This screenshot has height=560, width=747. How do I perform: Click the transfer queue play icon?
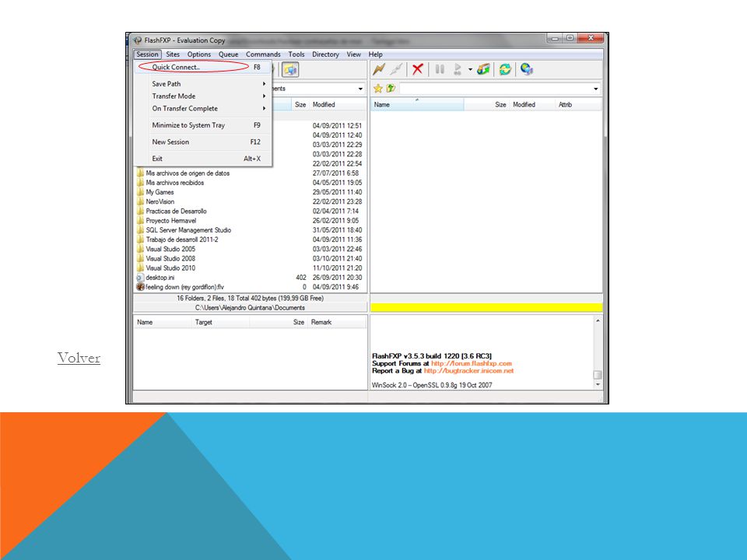coord(458,69)
